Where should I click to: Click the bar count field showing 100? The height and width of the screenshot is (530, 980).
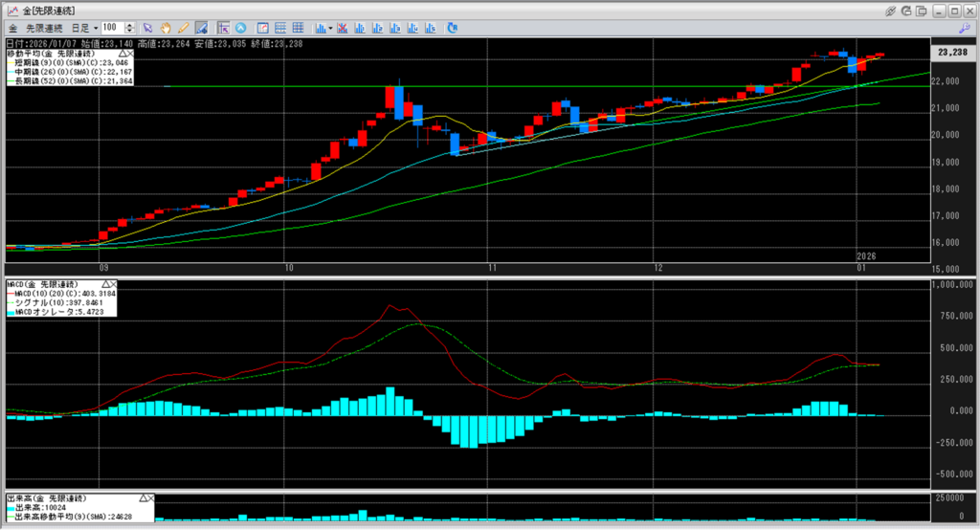coord(113,28)
